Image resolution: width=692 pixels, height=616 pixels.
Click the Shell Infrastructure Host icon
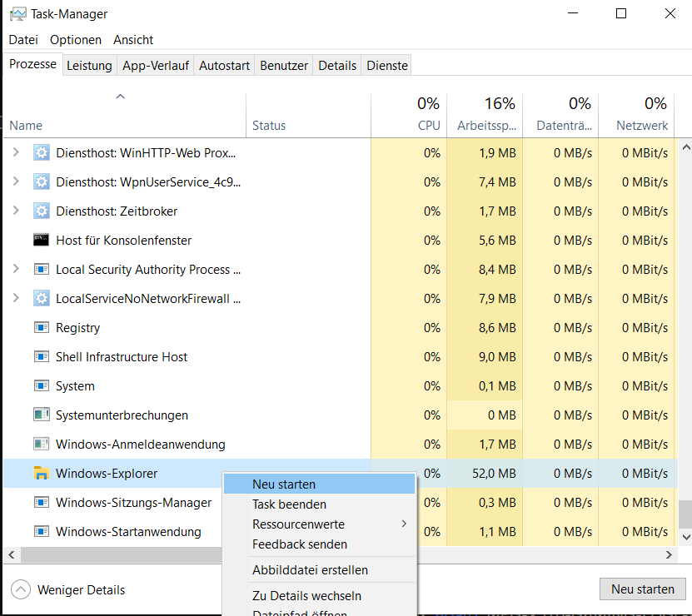[x=42, y=356]
